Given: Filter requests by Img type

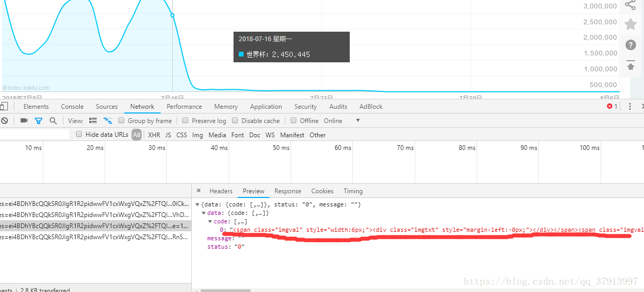Looking at the screenshot, I should pyautogui.click(x=198, y=135).
